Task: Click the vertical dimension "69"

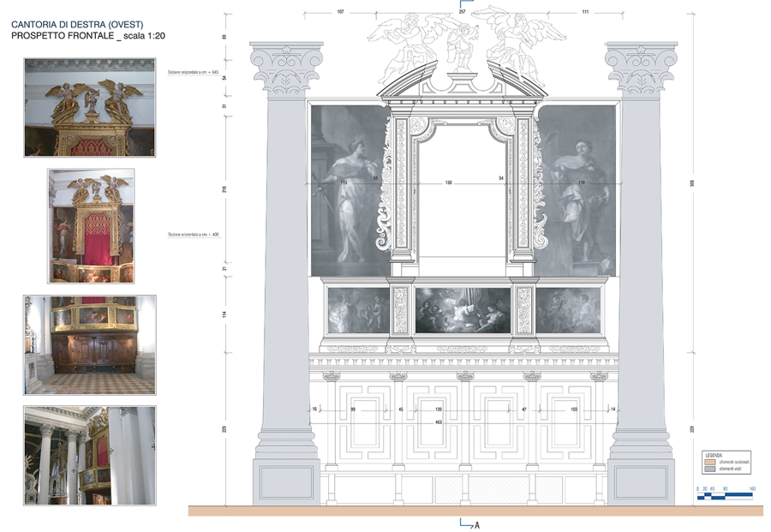Action: (x=224, y=38)
